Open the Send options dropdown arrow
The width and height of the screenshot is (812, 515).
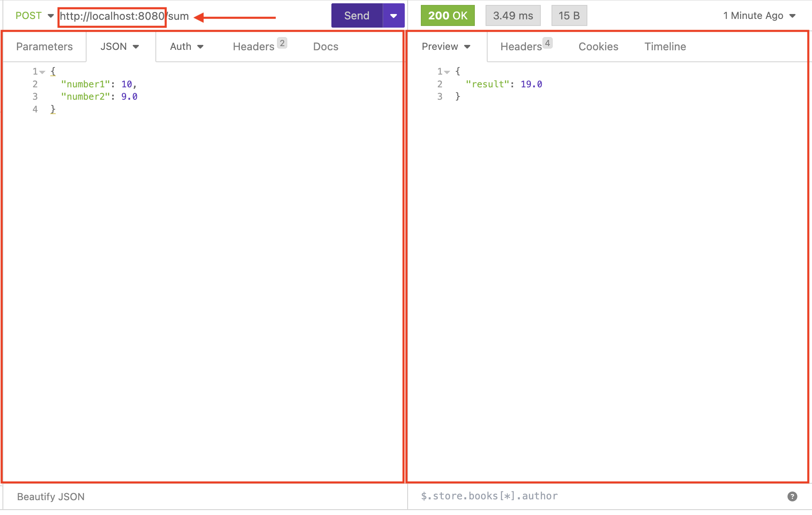(x=394, y=16)
